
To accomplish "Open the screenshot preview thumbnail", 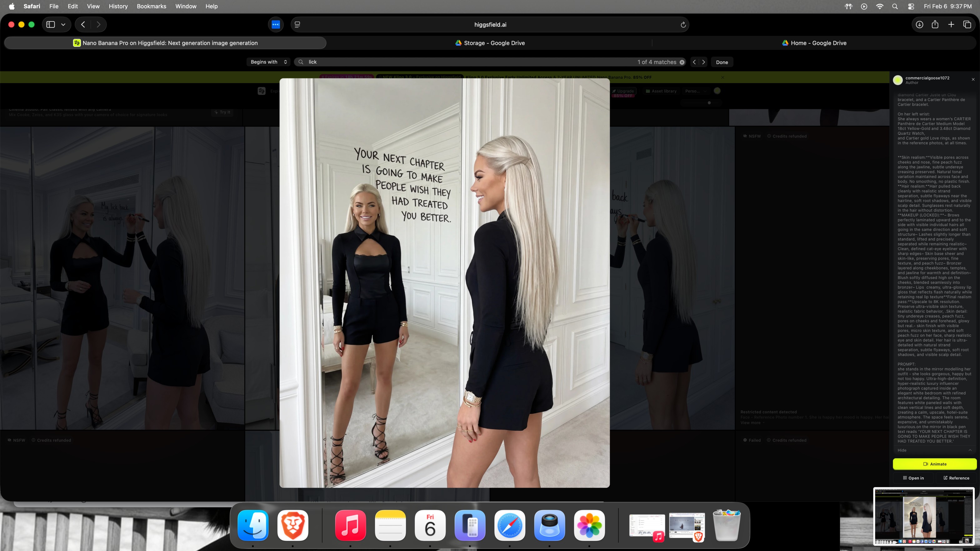I will pos(924,516).
